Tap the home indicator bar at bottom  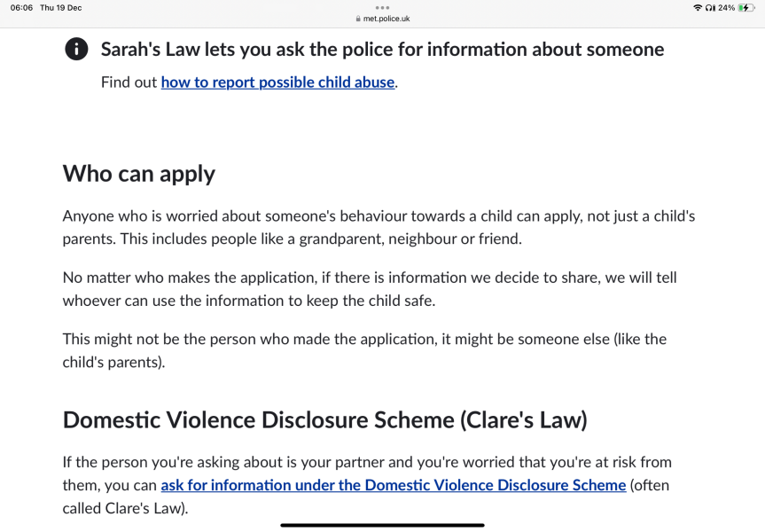[383, 525]
